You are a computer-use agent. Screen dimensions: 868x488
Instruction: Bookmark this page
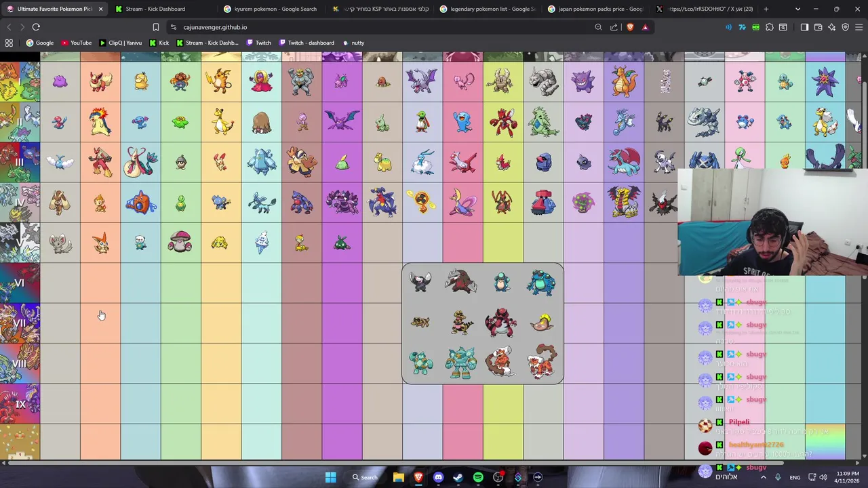[155, 27]
